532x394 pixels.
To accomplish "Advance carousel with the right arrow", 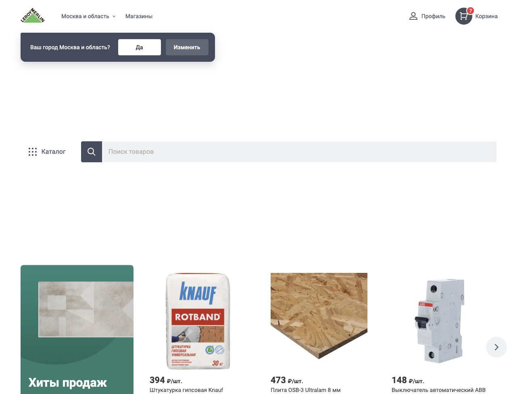I will [497, 347].
